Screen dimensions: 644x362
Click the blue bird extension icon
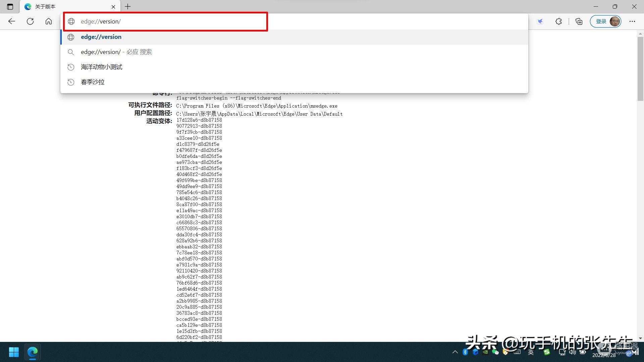pos(540,21)
